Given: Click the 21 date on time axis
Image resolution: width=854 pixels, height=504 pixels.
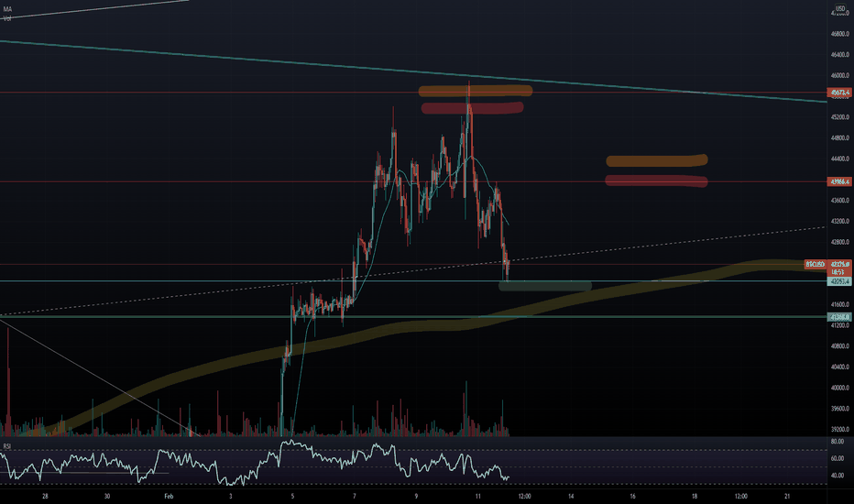Looking at the screenshot, I should point(787,497).
